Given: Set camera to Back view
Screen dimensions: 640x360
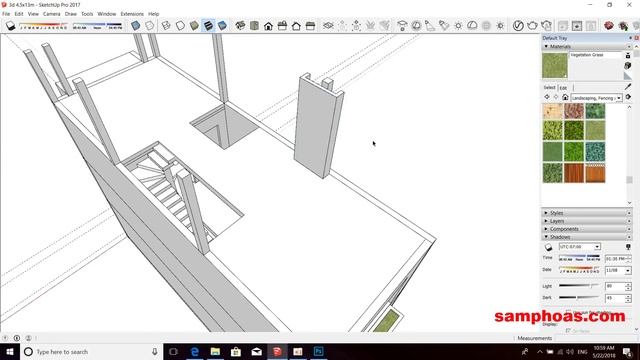Looking at the screenshot, I should (x=296, y=26).
